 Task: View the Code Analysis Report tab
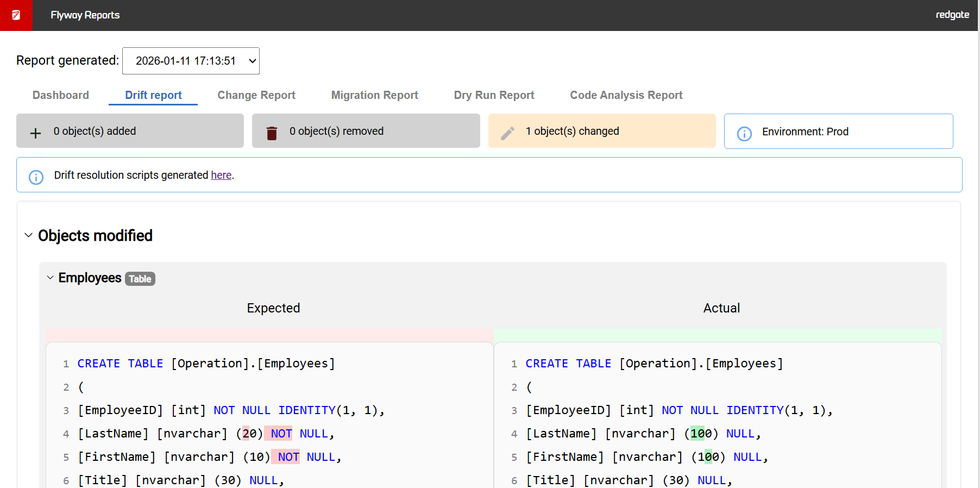coord(626,95)
